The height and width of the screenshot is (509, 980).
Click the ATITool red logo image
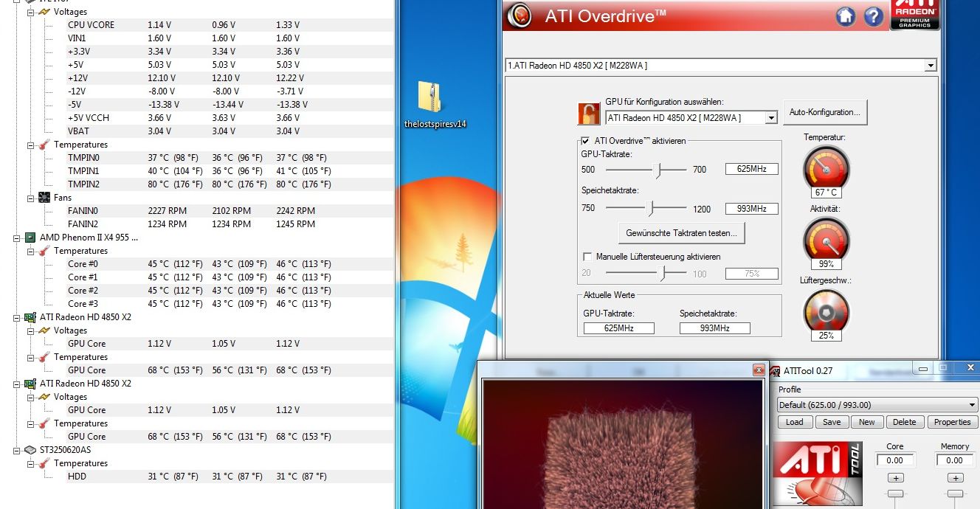pos(817,474)
